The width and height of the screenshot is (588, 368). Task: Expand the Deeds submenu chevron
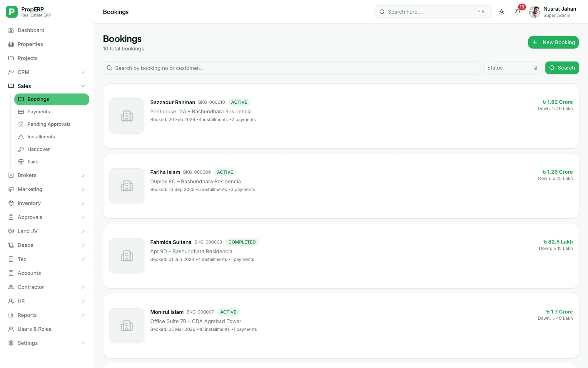83,245
